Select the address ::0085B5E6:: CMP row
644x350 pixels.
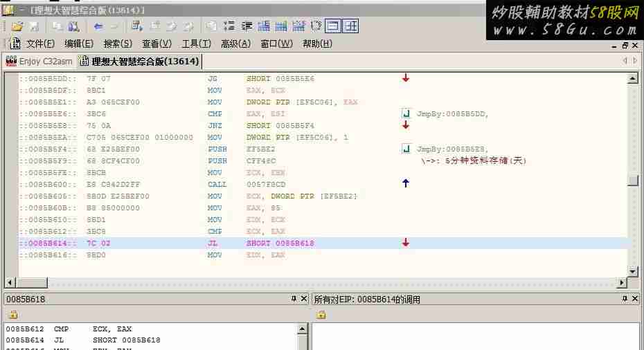point(323,113)
